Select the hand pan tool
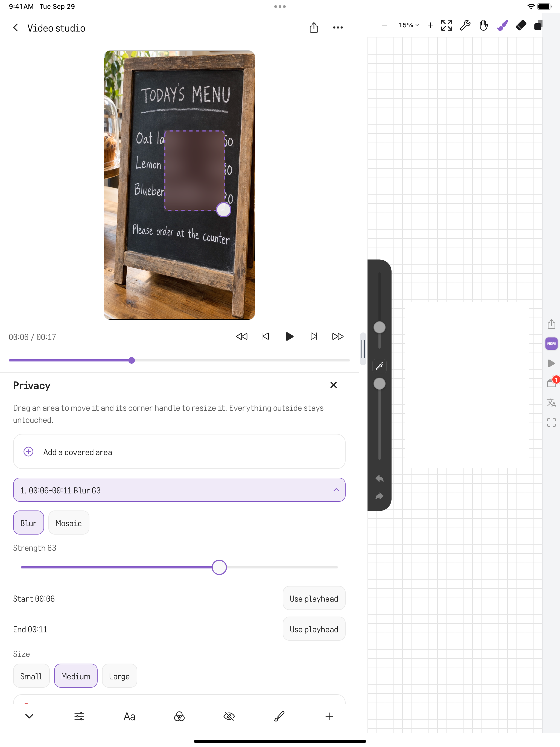560x747 pixels. pos(484,25)
